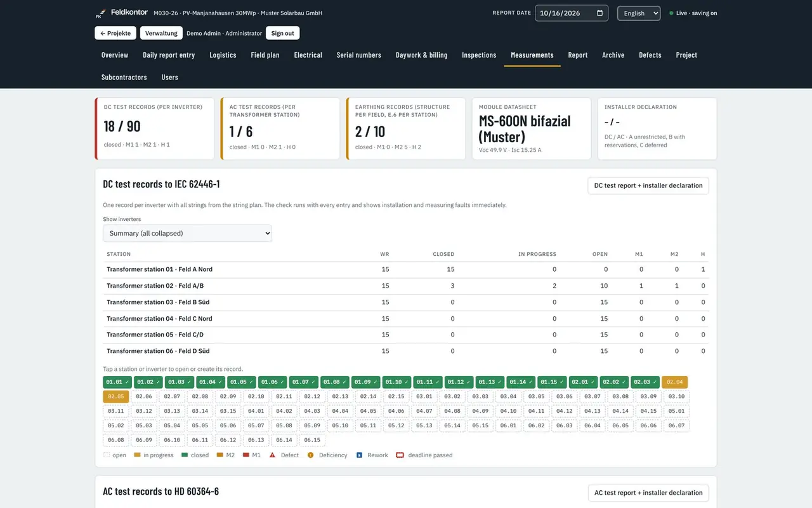Click the Installer declaration summary card
812x508 pixels.
pos(657,128)
